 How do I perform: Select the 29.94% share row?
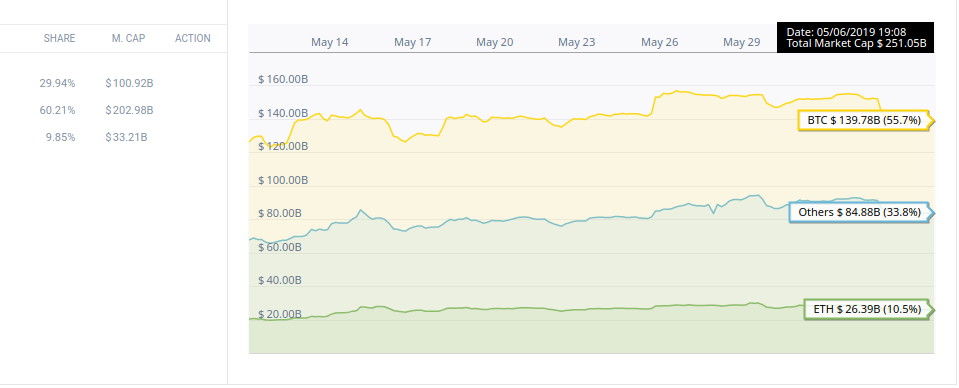pyautogui.click(x=114, y=83)
